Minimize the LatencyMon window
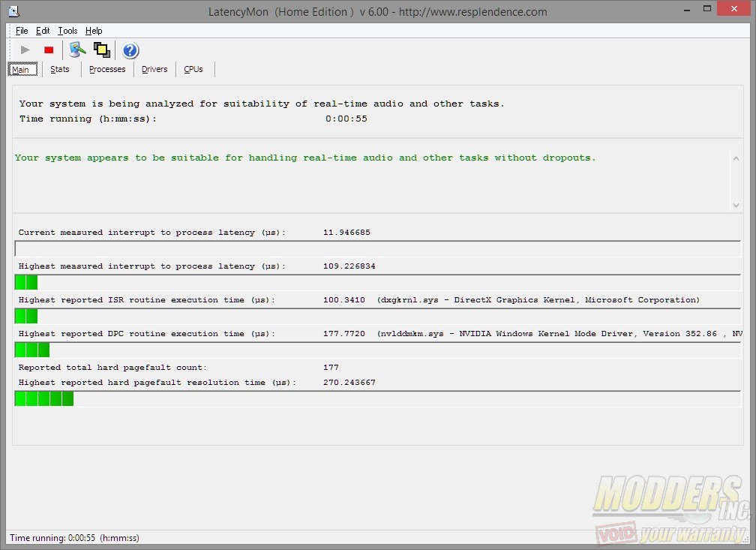 [687, 9]
